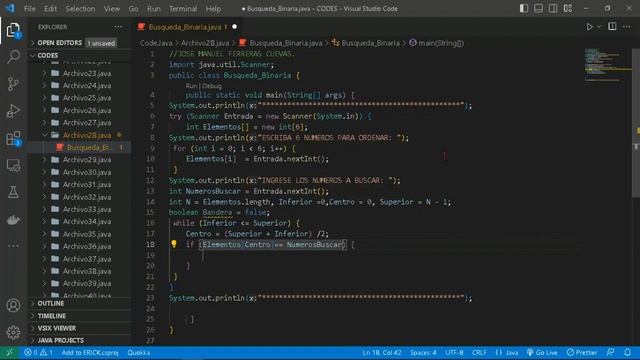Expand the OUTLINE section

coord(80,303)
